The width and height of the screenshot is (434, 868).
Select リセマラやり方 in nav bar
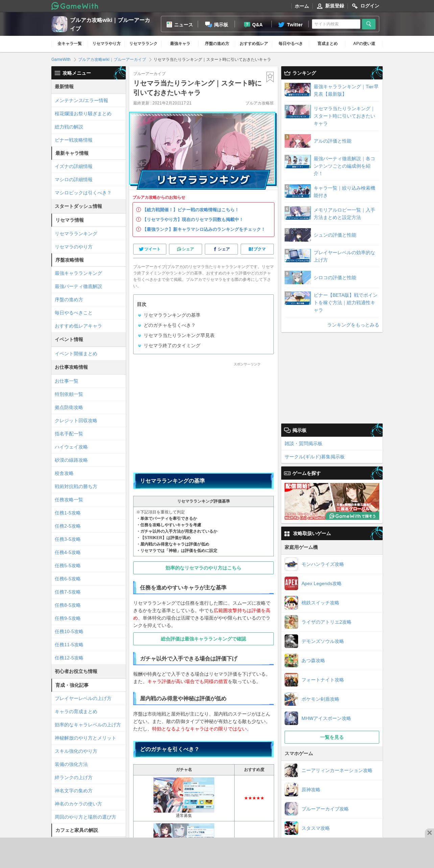click(106, 44)
